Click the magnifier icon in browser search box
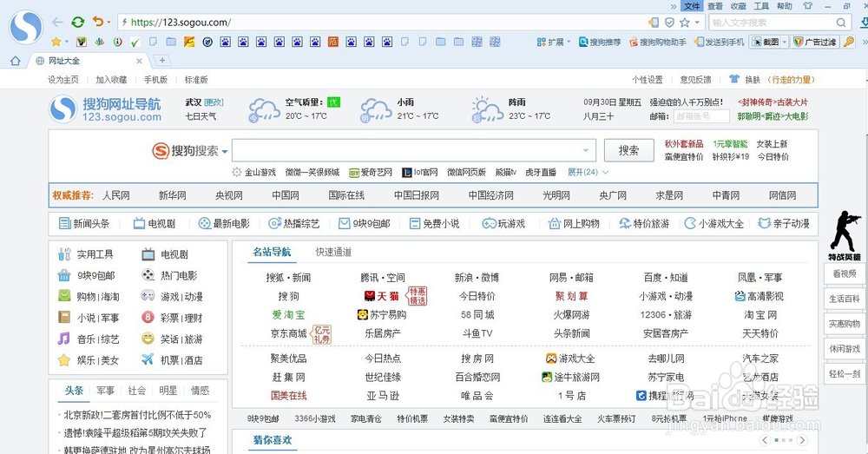 point(841,23)
